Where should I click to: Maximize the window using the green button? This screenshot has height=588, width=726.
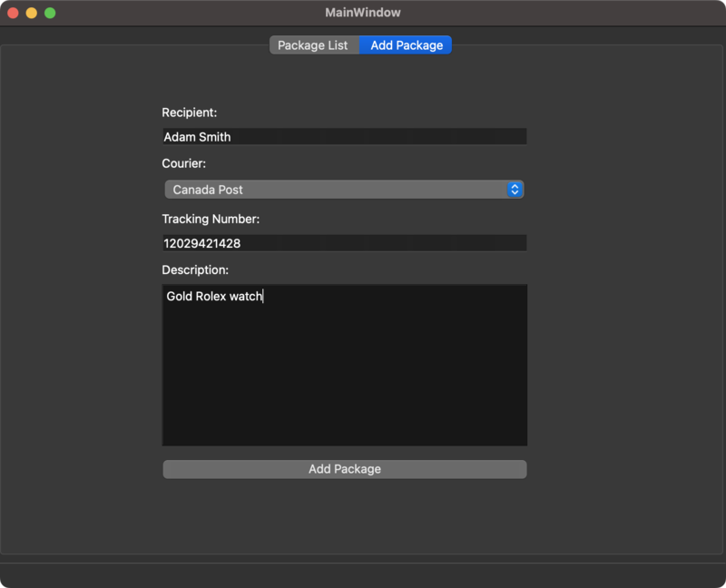(50, 13)
